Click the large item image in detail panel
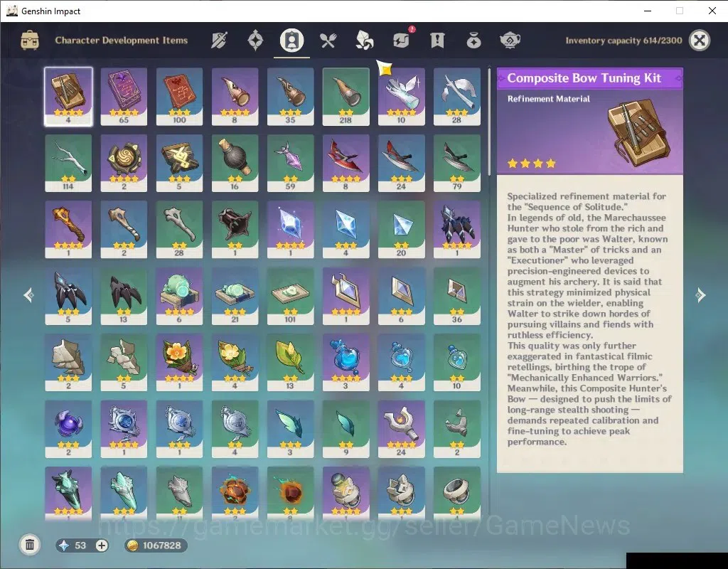Screen dimensions: 728x569 [639, 132]
